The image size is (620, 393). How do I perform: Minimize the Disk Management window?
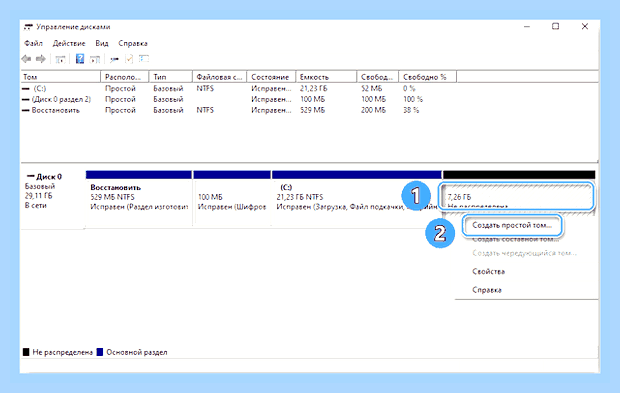[x=527, y=26]
